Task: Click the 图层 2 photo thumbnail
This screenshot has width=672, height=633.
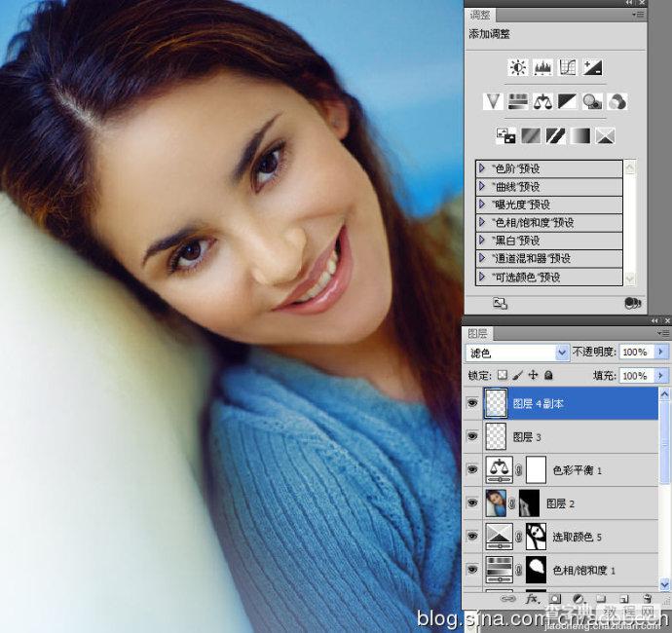Action: click(497, 503)
